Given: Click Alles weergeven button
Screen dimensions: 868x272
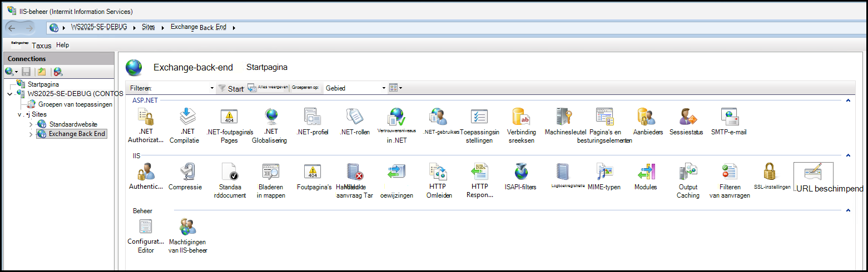Looking at the screenshot, I should pyautogui.click(x=268, y=88).
